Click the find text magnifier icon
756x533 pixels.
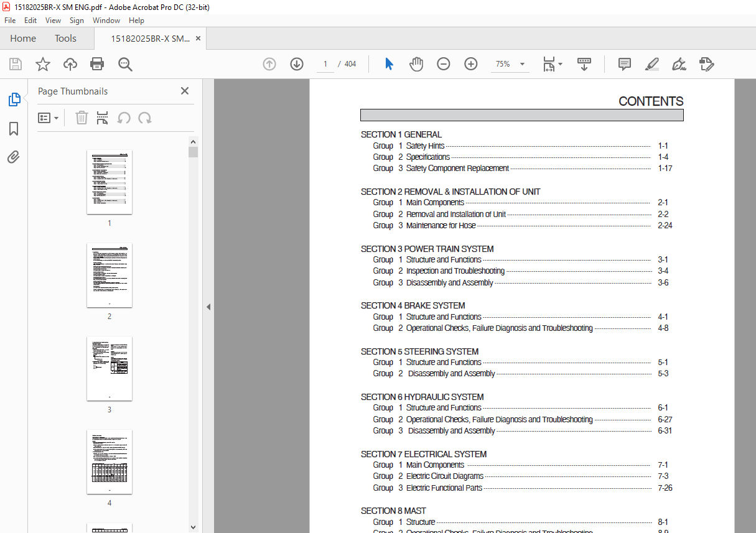point(125,64)
